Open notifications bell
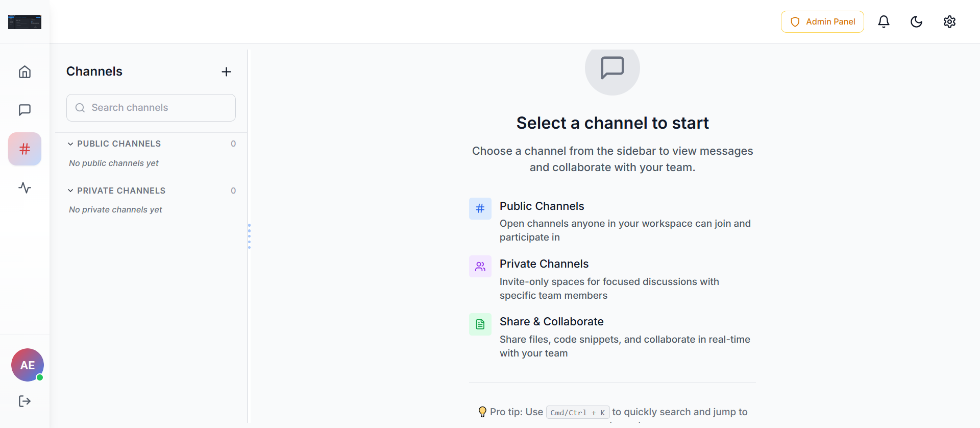The width and height of the screenshot is (980, 428). 884,21
